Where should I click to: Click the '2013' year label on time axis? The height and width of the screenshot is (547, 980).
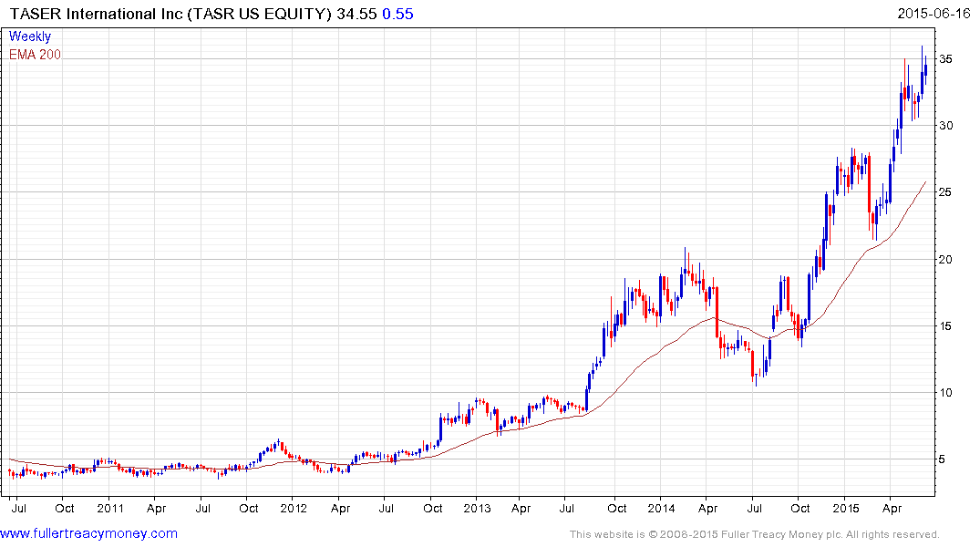[x=477, y=508]
